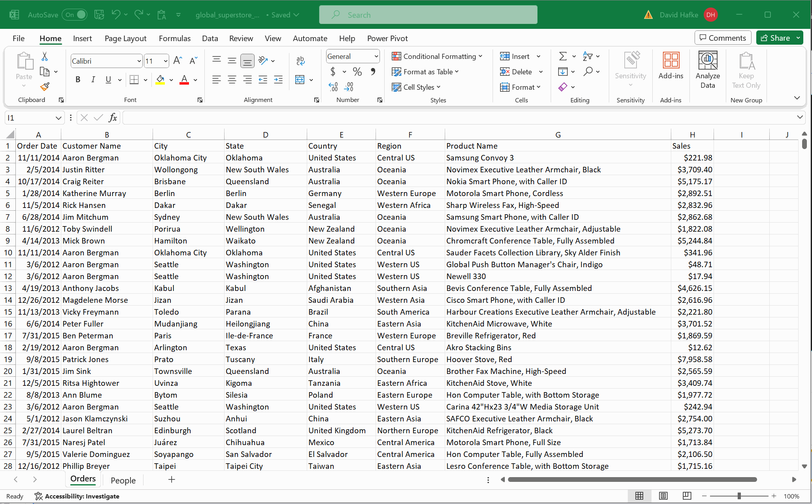Switch to Page Layout view icon
The height and width of the screenshot is (504, 812).
[663, 496]
